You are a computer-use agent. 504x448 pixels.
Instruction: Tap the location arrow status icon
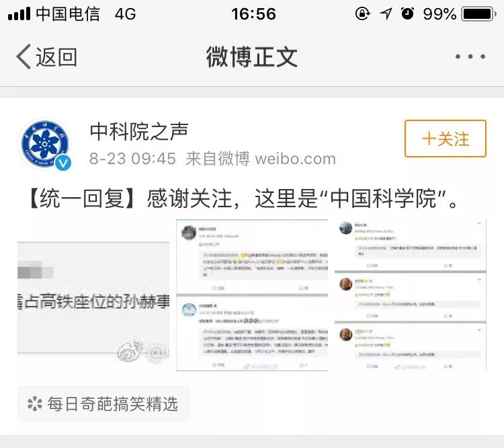386,14
